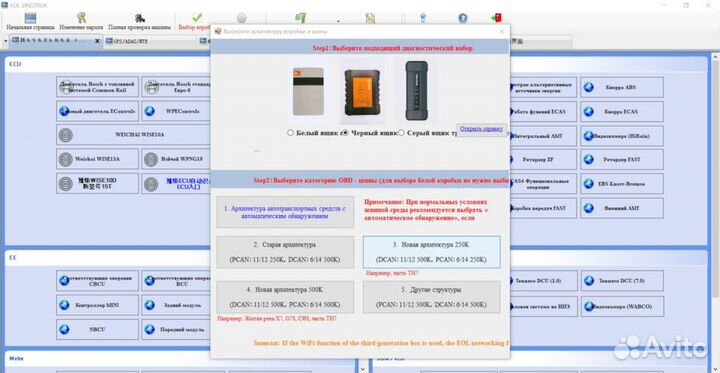Close the architecture selection dialog
Viewport: 720px width, 373px height.
[501, 31]
